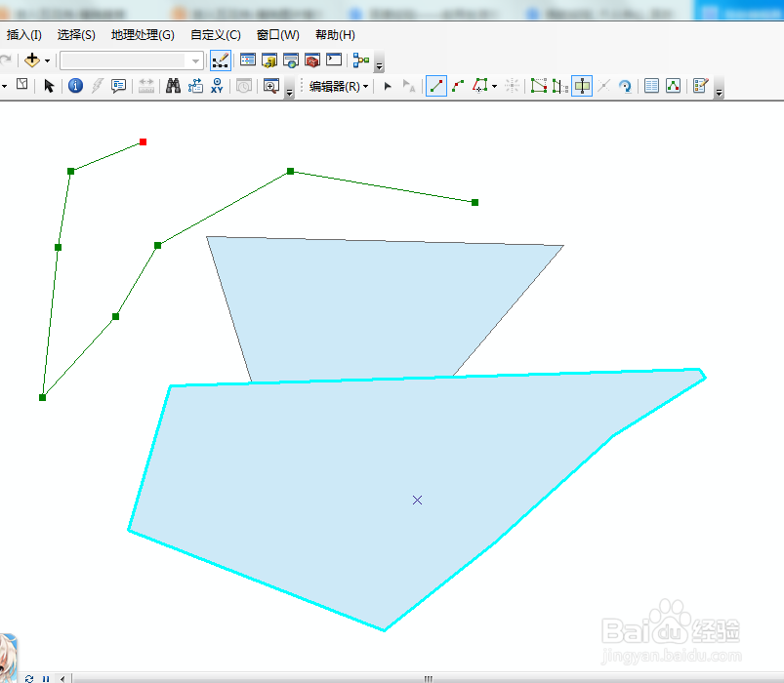Open the Python window
This screenshot has width=784, height=683.
(x=334, y=60)
